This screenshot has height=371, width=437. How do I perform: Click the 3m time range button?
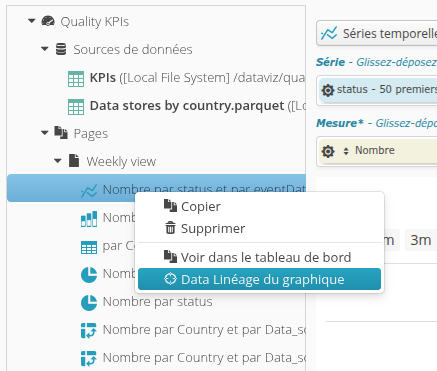tap(420, 240)
